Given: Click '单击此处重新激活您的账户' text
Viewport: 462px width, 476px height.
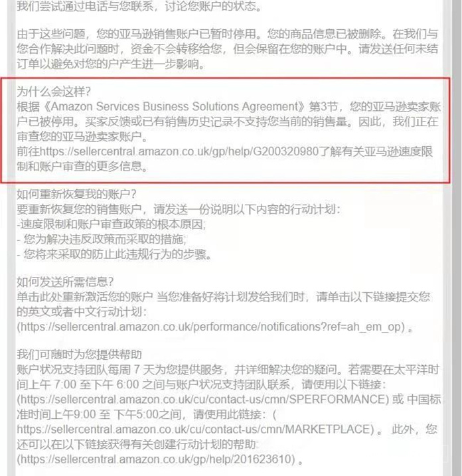Looking at the screenshot, I should pyautogui.click(x=85, y=297).
